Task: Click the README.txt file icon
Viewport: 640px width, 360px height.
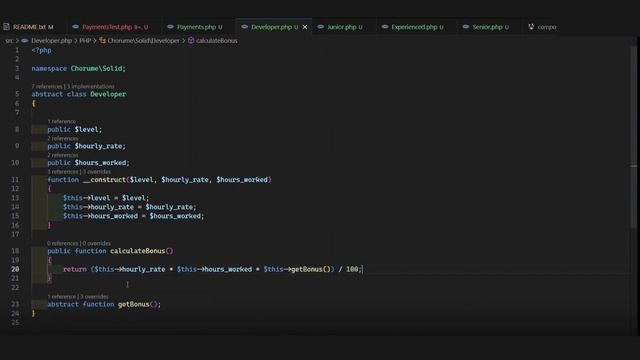Action: click(6, 27)
